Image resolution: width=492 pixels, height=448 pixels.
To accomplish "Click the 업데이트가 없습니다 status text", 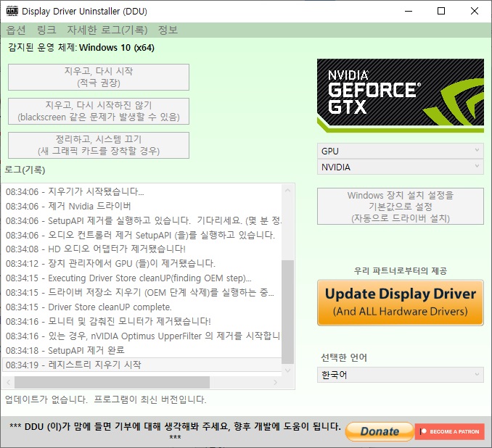I will click(105, 399).
